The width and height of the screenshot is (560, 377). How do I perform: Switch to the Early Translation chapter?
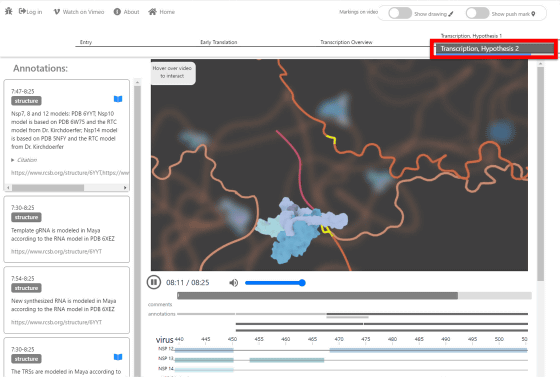219,42
